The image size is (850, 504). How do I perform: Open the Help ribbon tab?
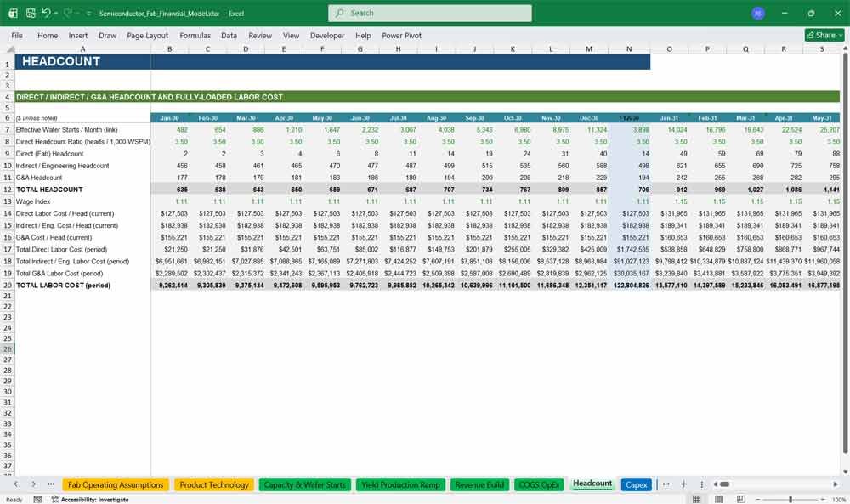coord(363,35)
